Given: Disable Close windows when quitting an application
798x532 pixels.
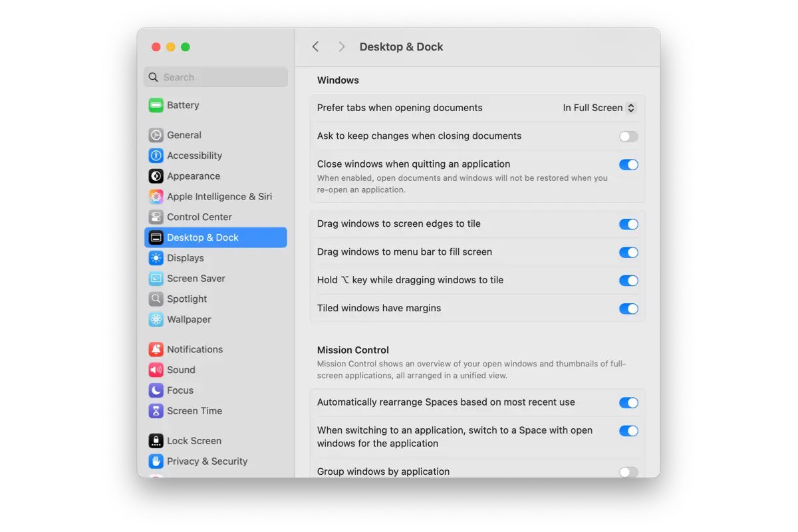Looking at the screenshot, I should click(628, 164).
